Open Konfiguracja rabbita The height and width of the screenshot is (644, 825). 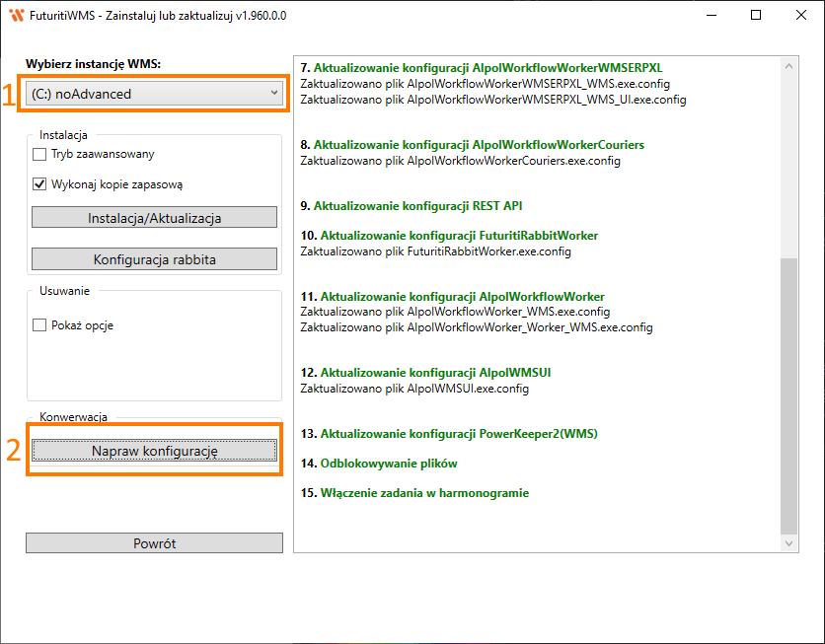154,259
